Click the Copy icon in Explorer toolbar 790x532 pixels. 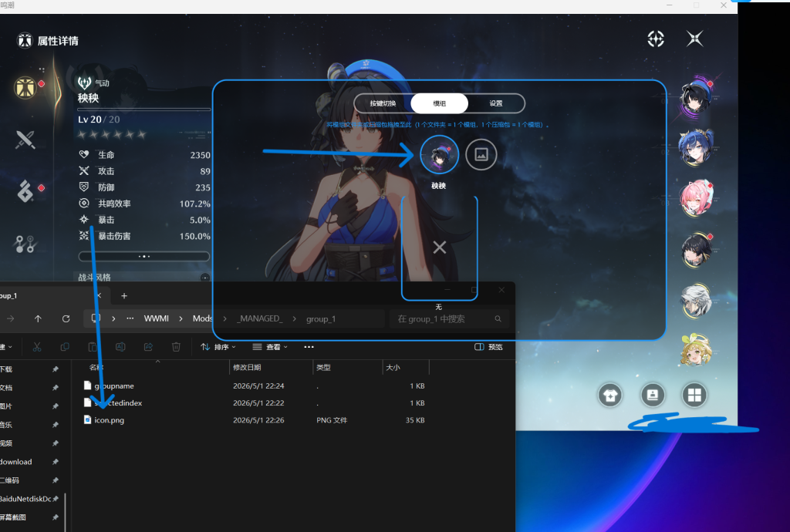click(x=65, y=347)
